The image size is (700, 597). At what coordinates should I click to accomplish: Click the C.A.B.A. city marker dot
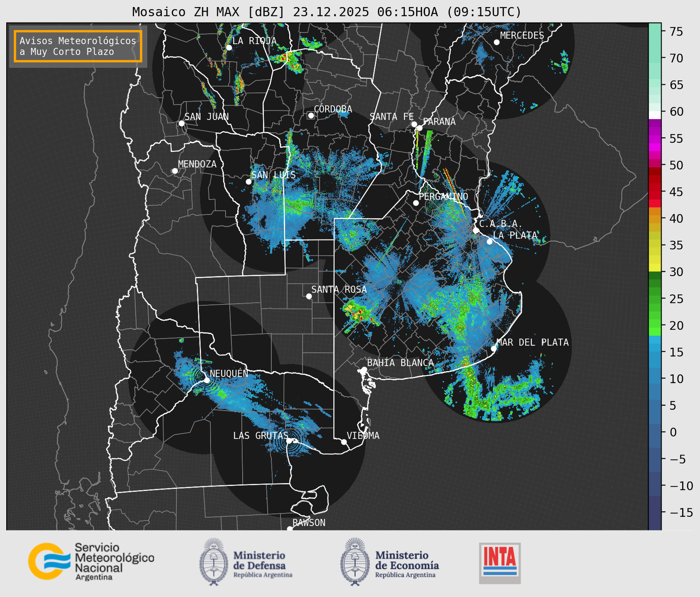476,230
